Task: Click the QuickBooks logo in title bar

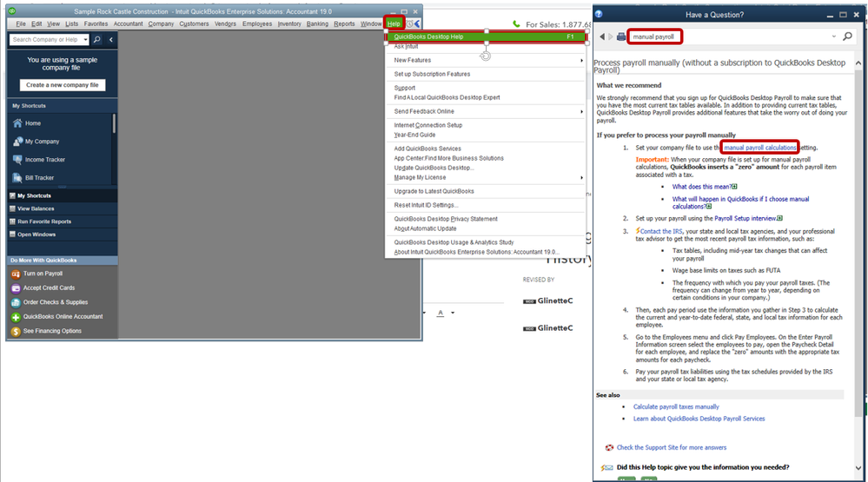Action: 12,11
